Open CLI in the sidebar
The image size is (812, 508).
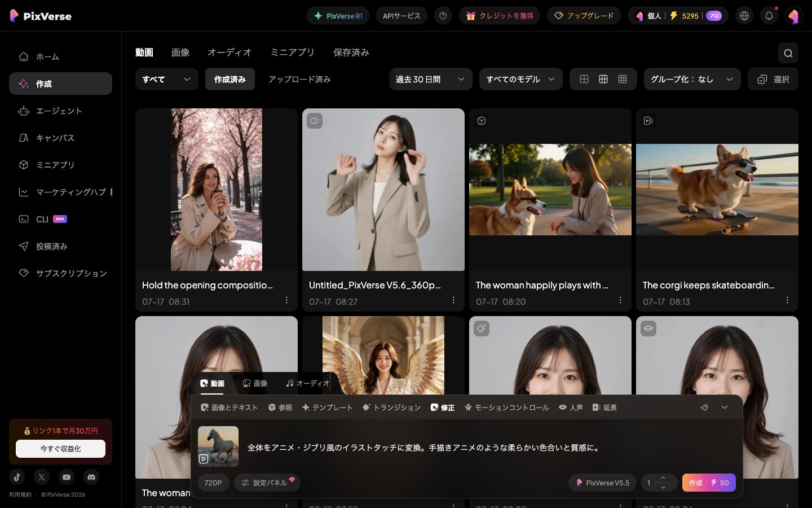pos(60,219)
